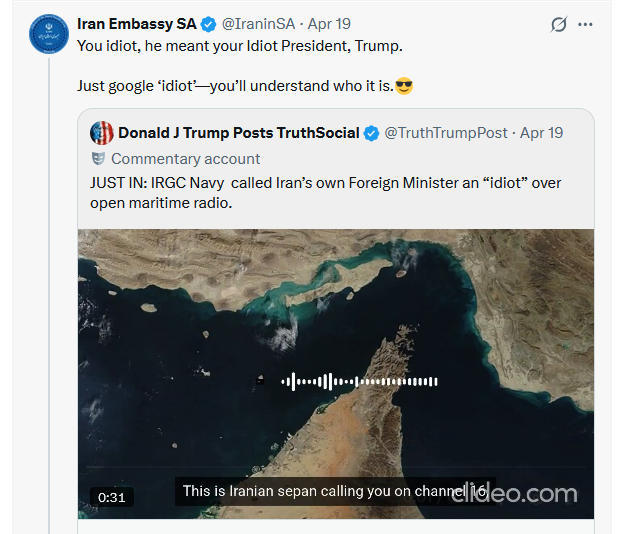
Task: Play the video via audio waveform
Action: [x=360, y=381]
